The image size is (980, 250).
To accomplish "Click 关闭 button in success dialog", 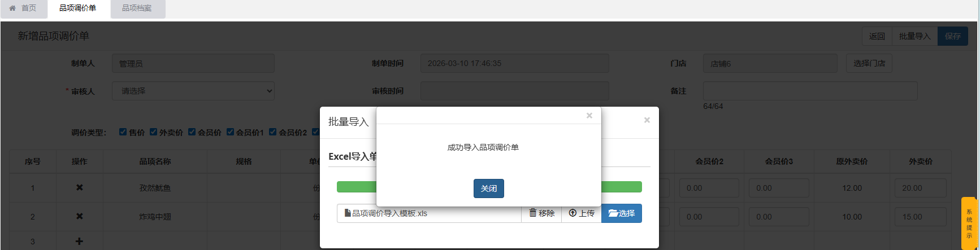I will tap(488, 188).
